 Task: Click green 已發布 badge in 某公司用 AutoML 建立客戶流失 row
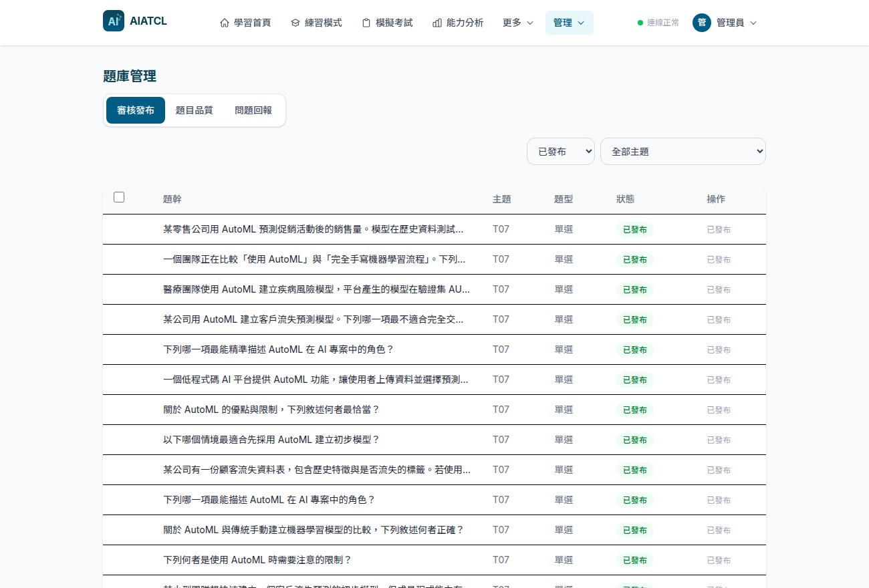click(634, 319)
